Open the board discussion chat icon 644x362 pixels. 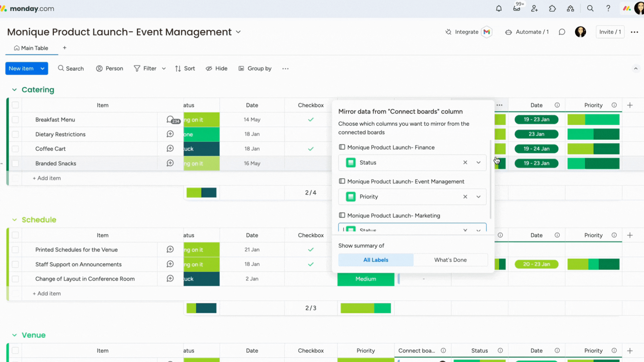point(562,32)
